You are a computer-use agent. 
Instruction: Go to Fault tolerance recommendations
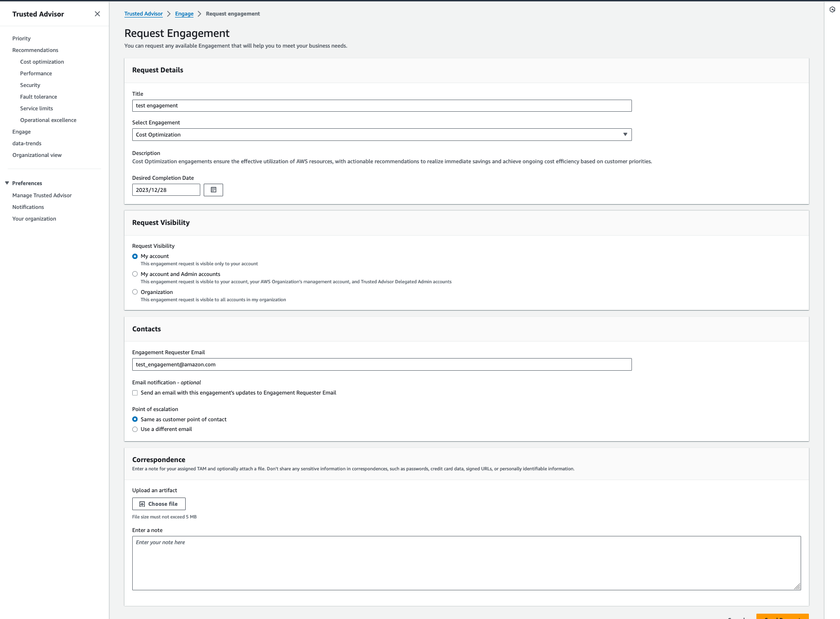pos(38,97)
